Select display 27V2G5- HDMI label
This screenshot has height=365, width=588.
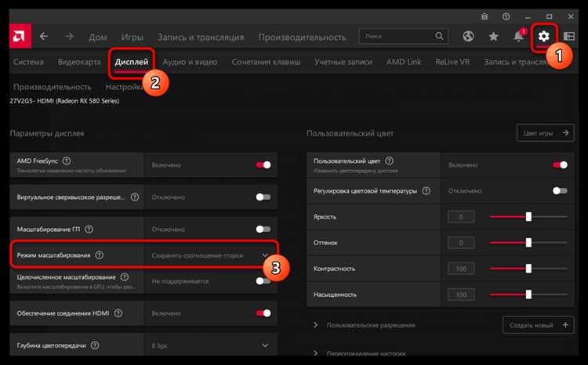[64, 101]
